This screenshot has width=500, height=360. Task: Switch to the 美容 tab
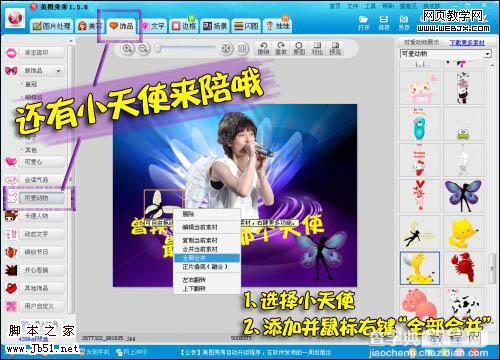[89, 26]
